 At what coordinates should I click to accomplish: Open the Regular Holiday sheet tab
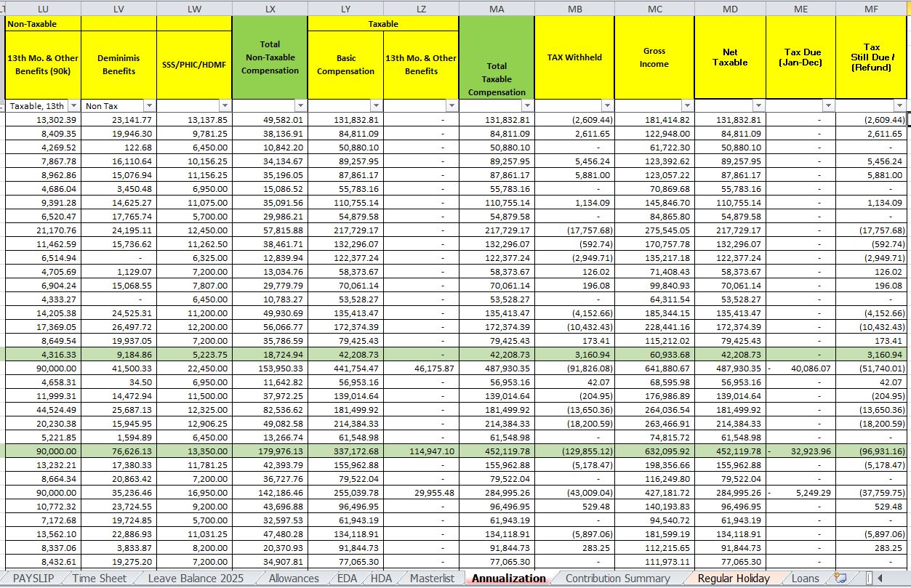tap(734, 579)
